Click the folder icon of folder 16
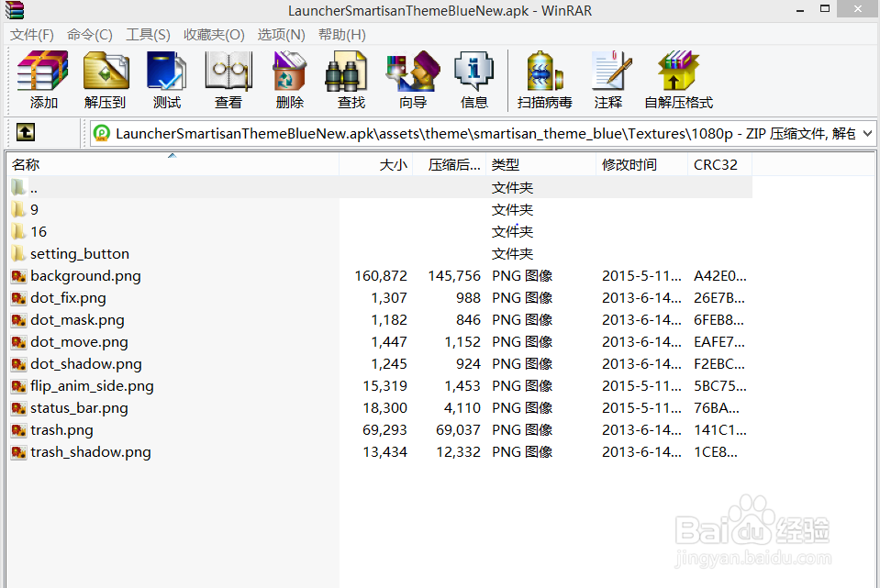 coord(18,231)
